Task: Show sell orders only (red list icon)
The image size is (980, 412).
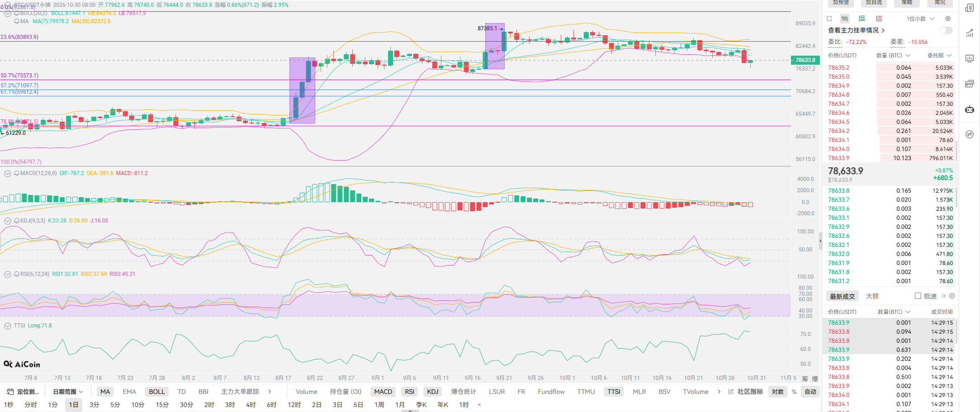Action: tap(879, 19)
